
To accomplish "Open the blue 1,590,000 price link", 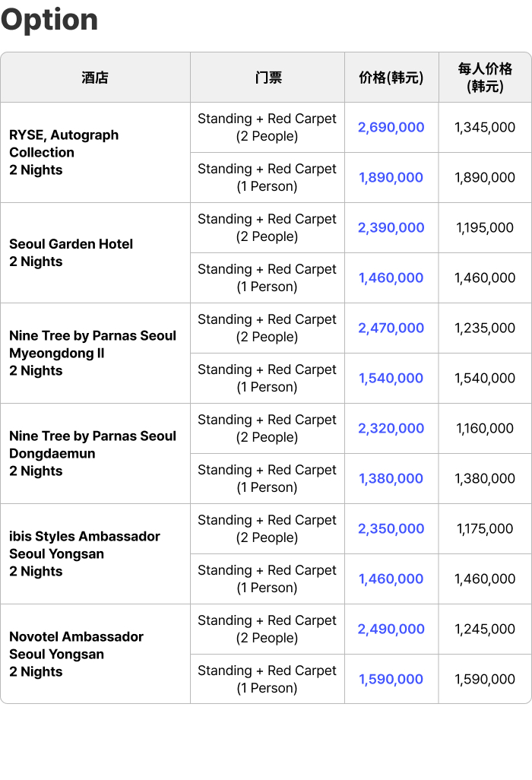I will [x=391, y=680].
